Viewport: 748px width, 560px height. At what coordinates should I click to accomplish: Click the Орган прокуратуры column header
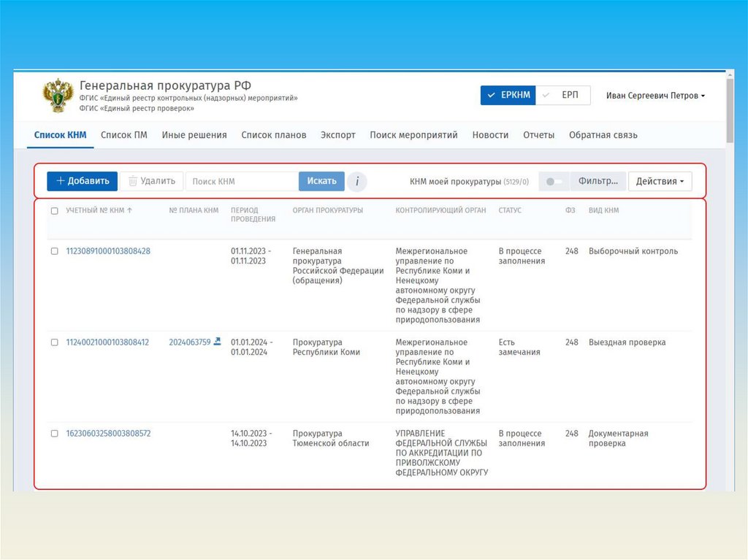[x=328, y=210]
